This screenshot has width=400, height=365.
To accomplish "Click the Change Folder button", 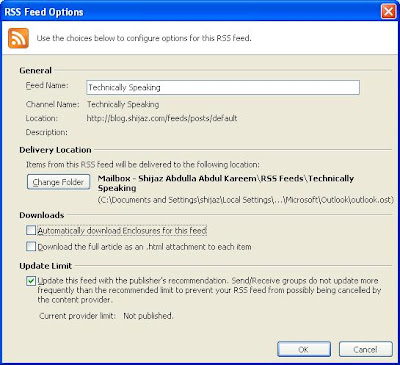I will (x=58, y=182).
